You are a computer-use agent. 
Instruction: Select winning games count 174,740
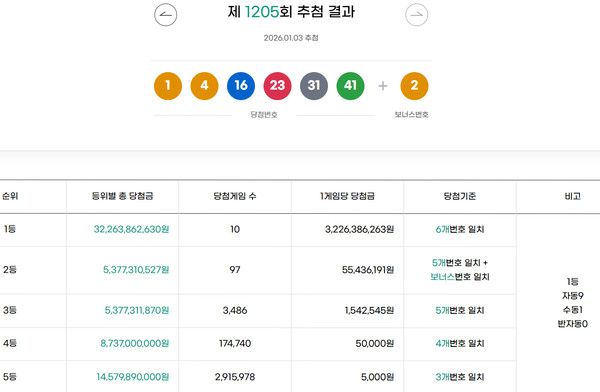point(235,343)
